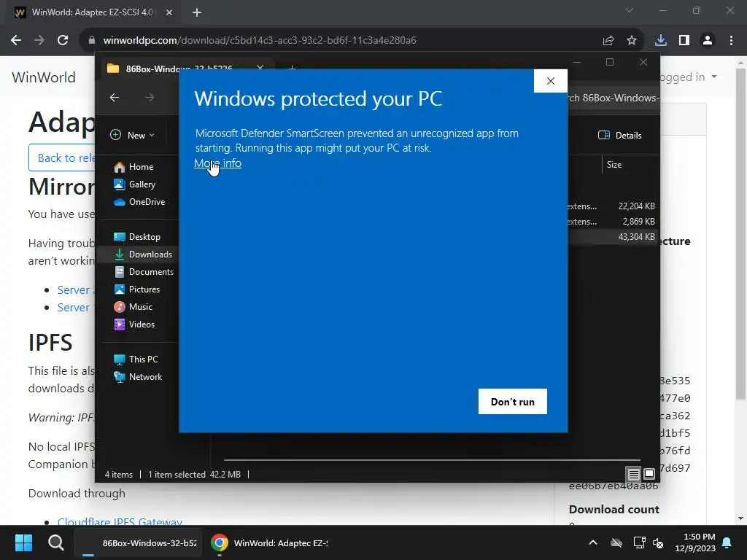Screen dimensions: 747x560
Task: Open Documents in Explorer sidebar
Action: tap(144, 272)
